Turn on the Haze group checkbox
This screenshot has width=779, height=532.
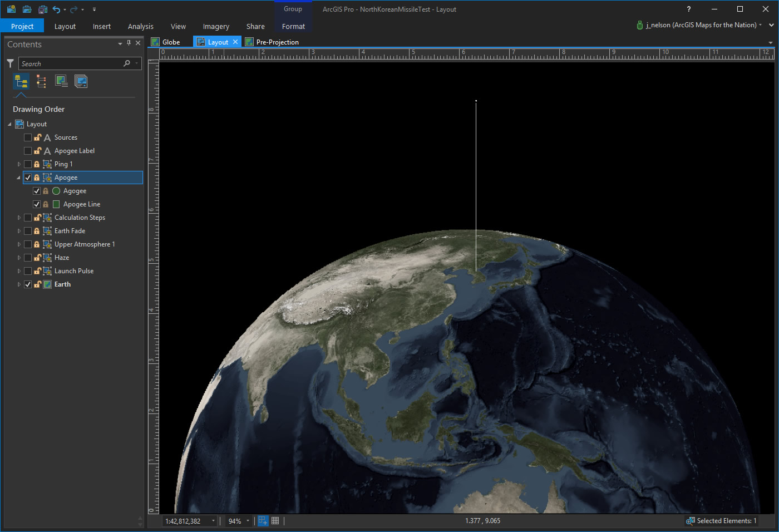click(x=28, y=258)
